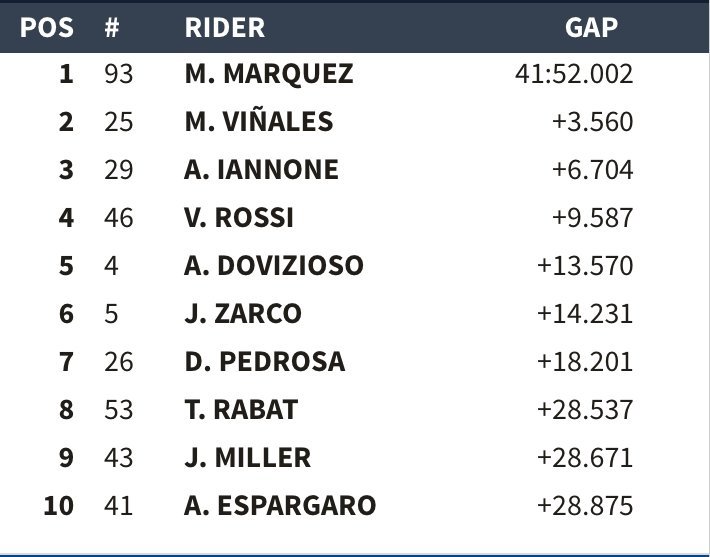Click on T. RABAT

[x=241, y=409]
